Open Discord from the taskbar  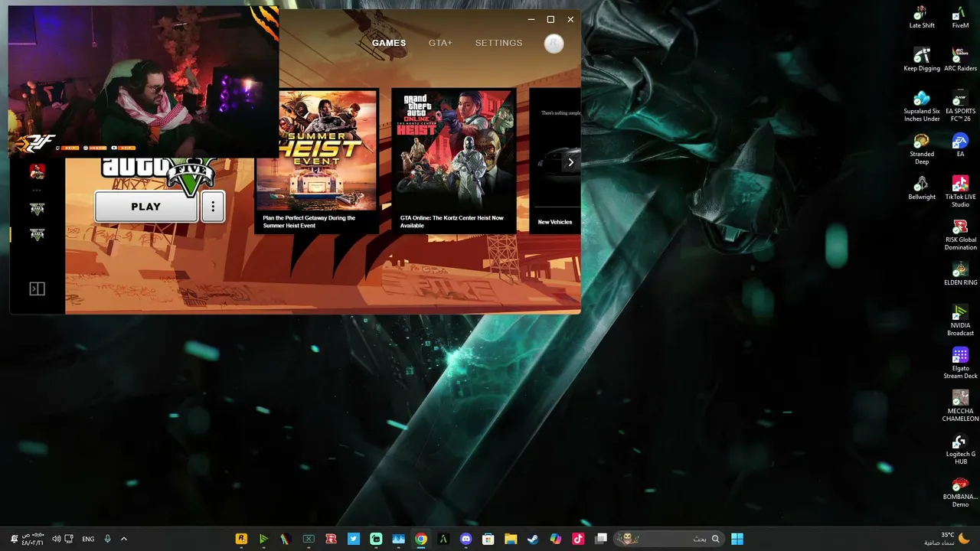tap(465, 539)
